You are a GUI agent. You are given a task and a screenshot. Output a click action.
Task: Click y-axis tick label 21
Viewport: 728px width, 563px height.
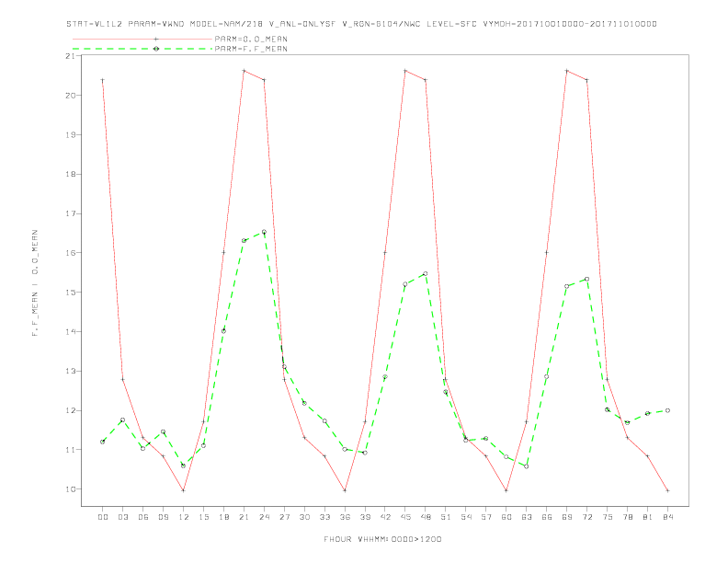[x=70, y=56]
